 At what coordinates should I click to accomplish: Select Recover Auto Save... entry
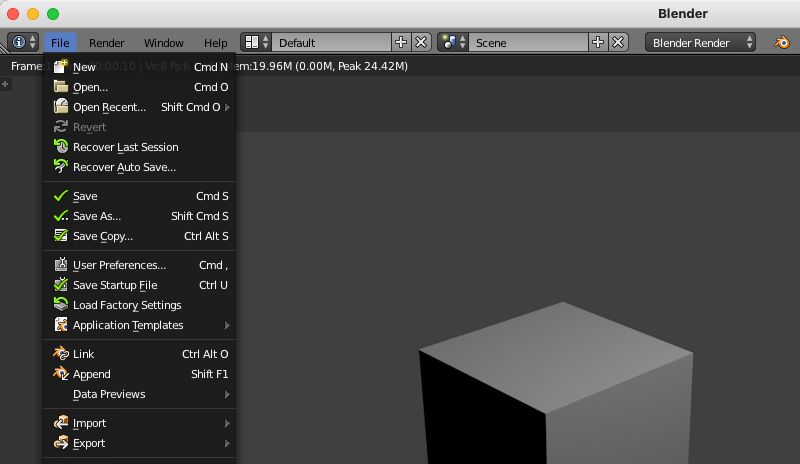tap(140, 167)
